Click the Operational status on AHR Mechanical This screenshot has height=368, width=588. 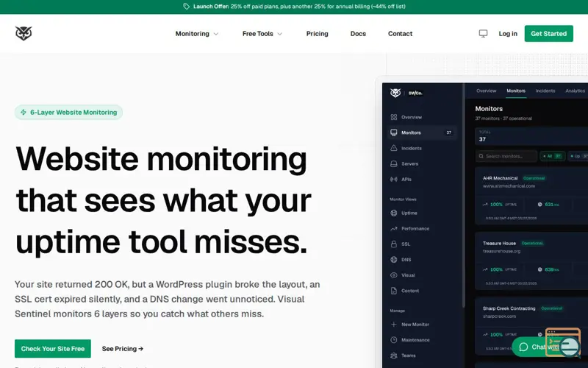[534, 178]
